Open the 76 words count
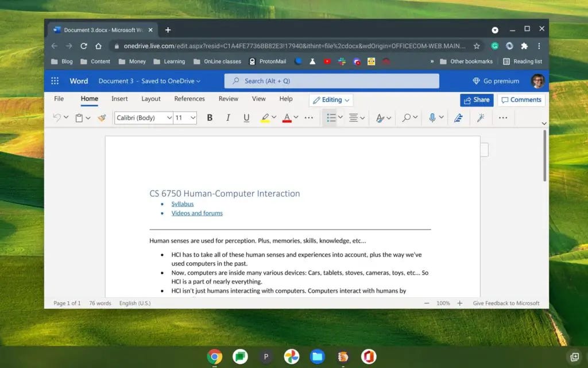The height and width of the screenshot is (368, 588). coord(100,303)
